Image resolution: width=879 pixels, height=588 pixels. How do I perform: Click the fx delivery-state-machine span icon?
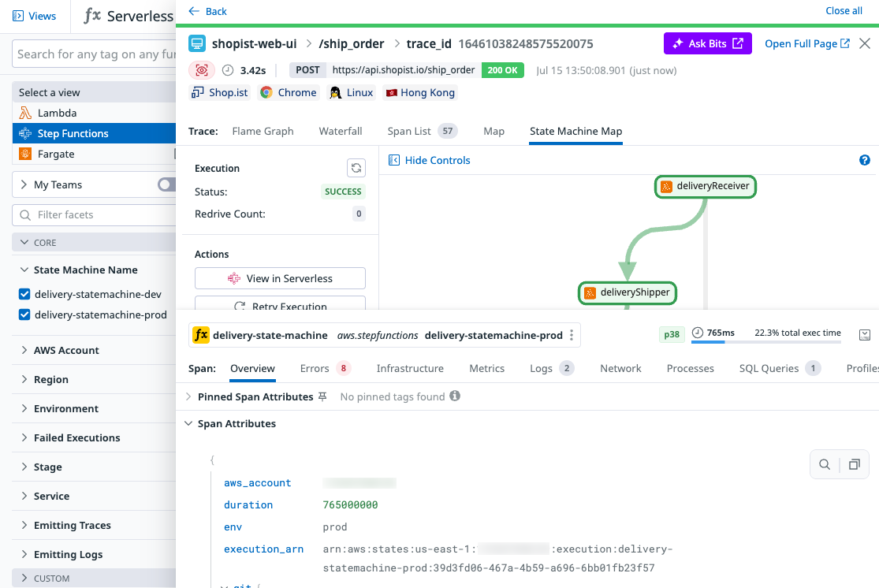click(201, 335)
